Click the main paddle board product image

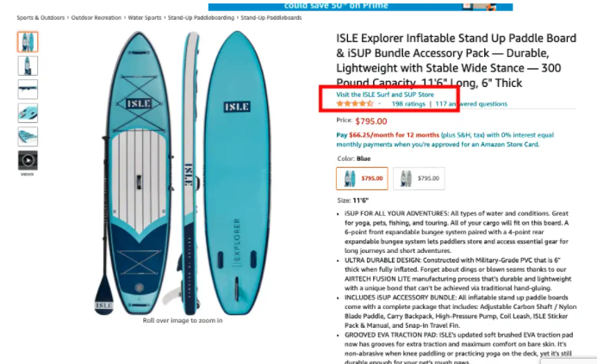point(183,173)
